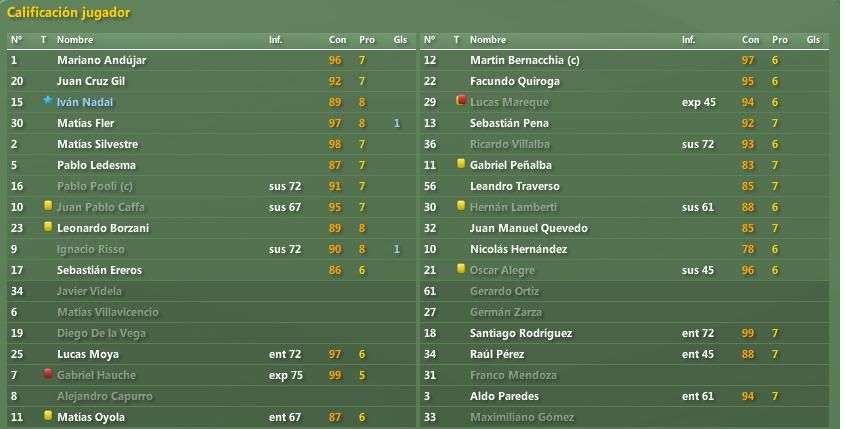845x429 pixels.
Task: Click Lucas Mareque's red card icon
Action: click(461, 100)
